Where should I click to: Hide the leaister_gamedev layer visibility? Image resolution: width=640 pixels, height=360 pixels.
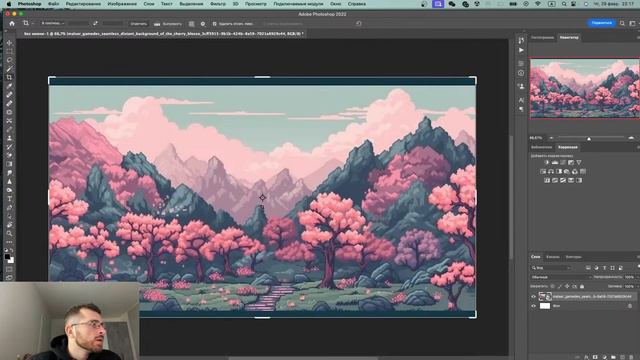pos(533,297)
